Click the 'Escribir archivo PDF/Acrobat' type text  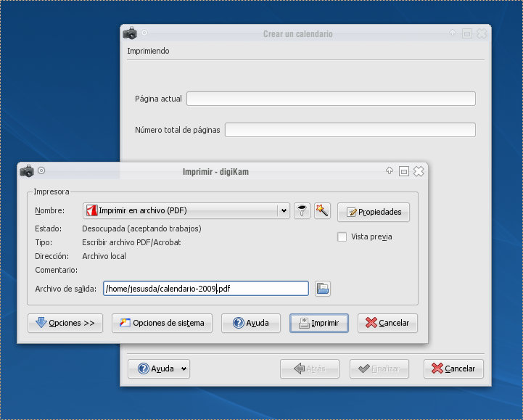pyautogui.click(x=131, y=242)
